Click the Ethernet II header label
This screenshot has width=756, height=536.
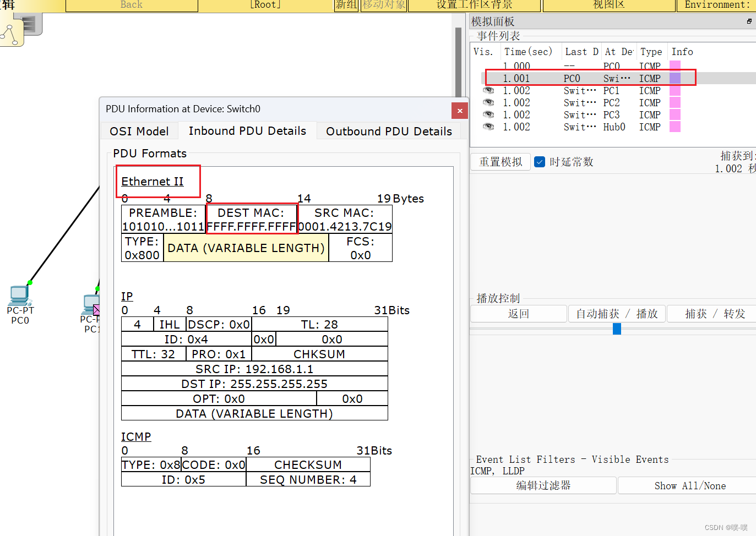153,181
